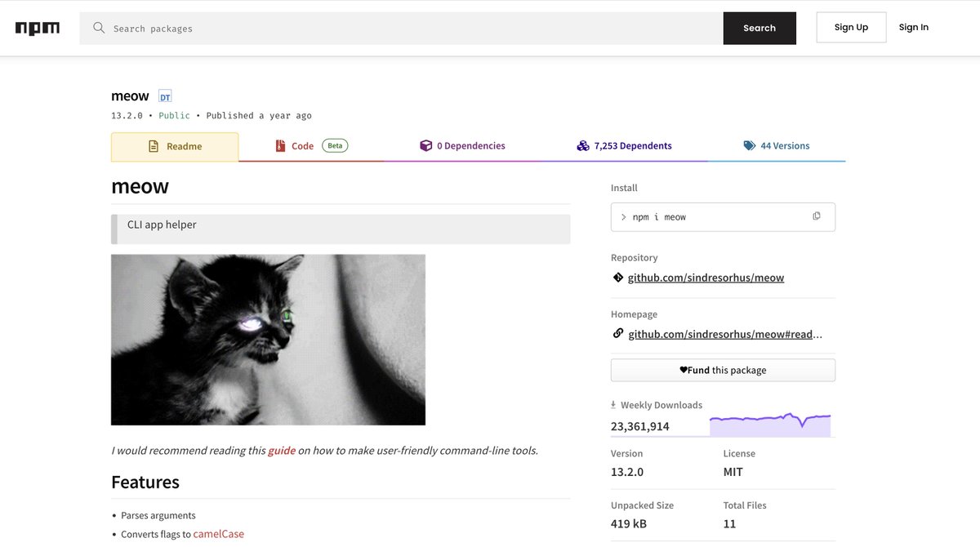Click the DT TypeScript definitions badge

(x=165, y=96)
